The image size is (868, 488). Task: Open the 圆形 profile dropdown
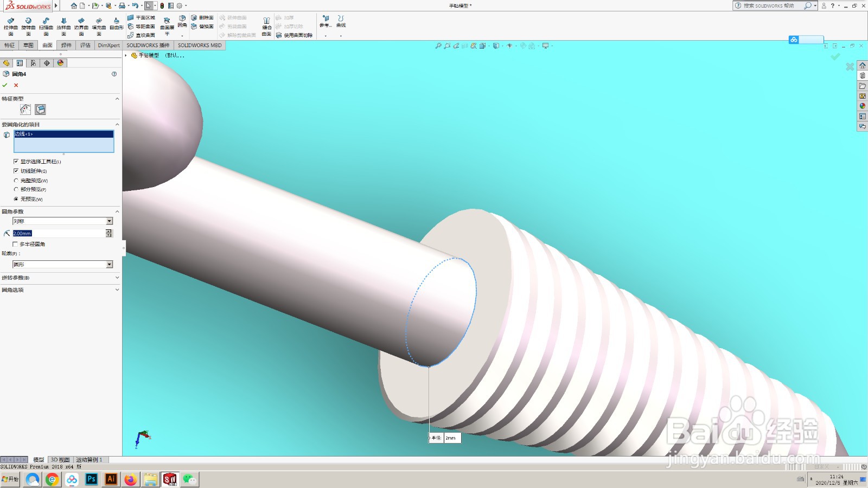[62, 265]
